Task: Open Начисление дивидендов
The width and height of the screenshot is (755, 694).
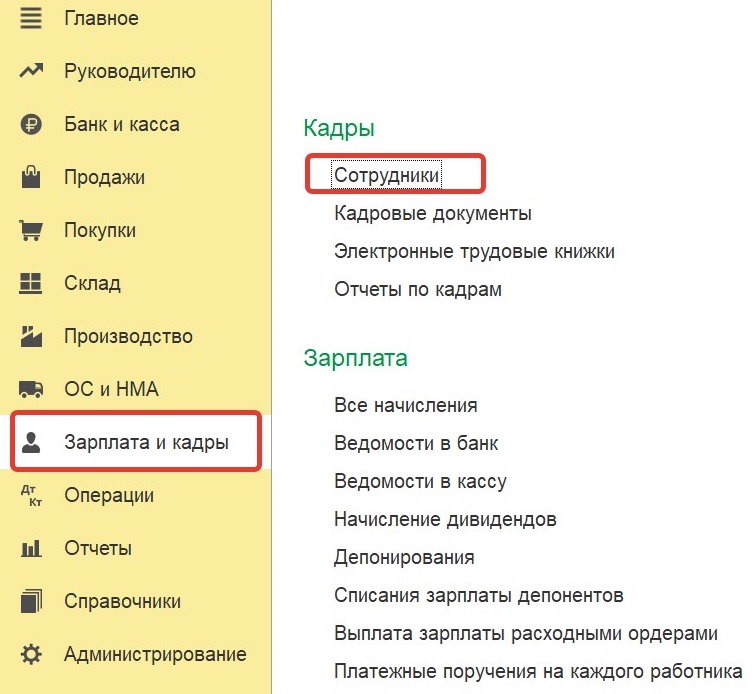Action: (x=445, y=519)
